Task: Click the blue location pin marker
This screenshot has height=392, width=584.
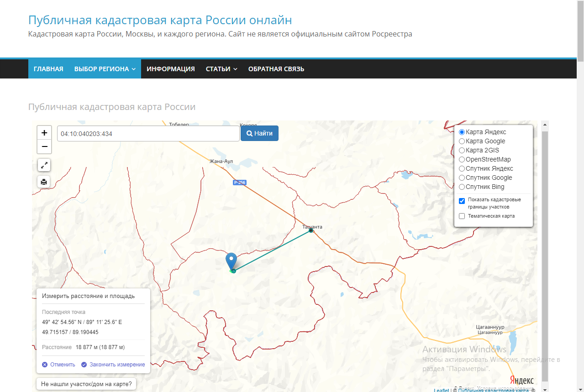Action: coord(231,261)
